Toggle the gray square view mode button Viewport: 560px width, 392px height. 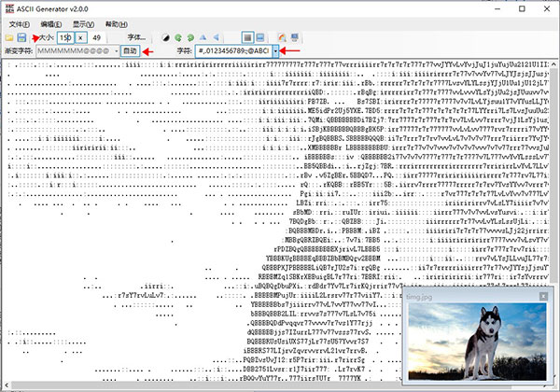point(247,37)
